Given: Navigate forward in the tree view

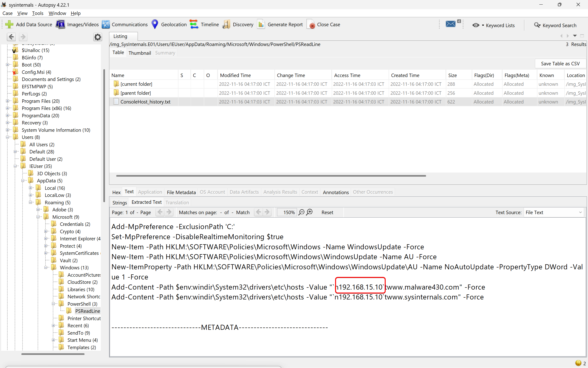Looking at the screenshot, I should click(23, 37).
